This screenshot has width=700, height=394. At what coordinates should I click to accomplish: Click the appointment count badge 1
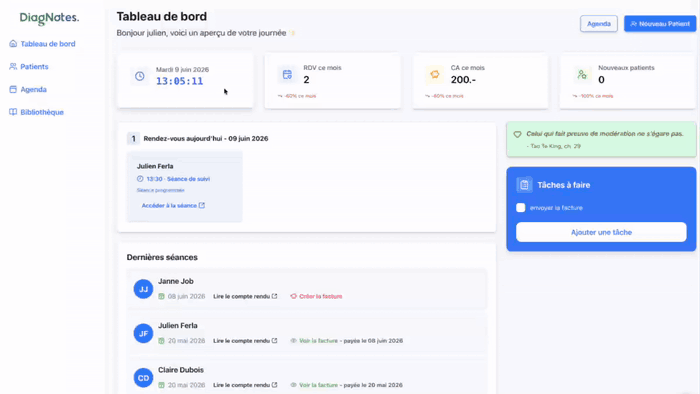(133, 139)
